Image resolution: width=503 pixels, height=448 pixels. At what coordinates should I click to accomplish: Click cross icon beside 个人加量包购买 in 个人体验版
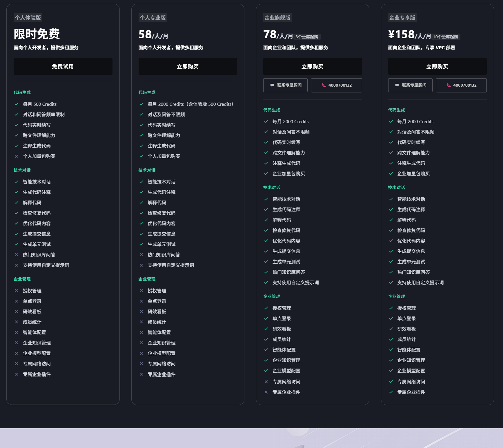point(17,156)
